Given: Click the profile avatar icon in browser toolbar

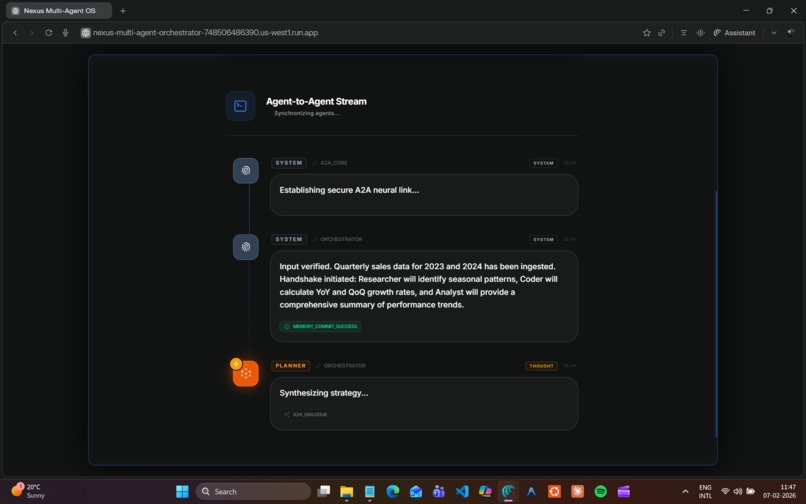Looking at the screenshot, I should (x=791, y=32).
